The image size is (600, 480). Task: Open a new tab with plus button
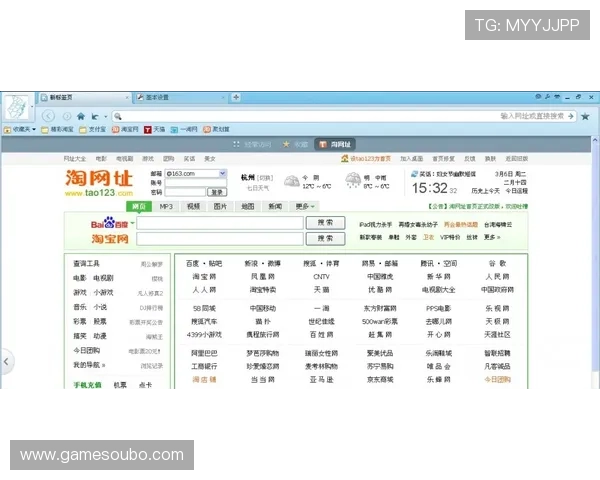[236, 97]
